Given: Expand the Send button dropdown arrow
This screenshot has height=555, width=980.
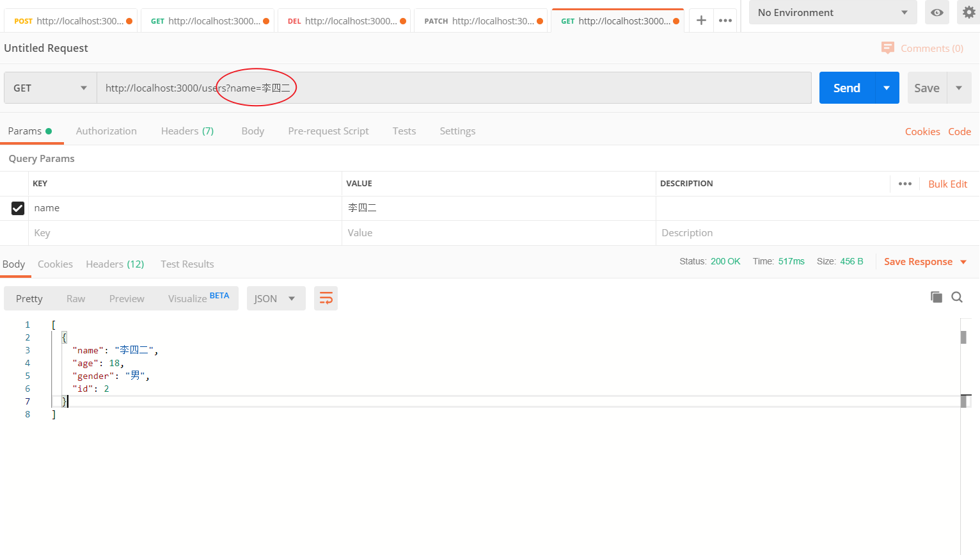Looking at the screenshot, I should [887, 88].
